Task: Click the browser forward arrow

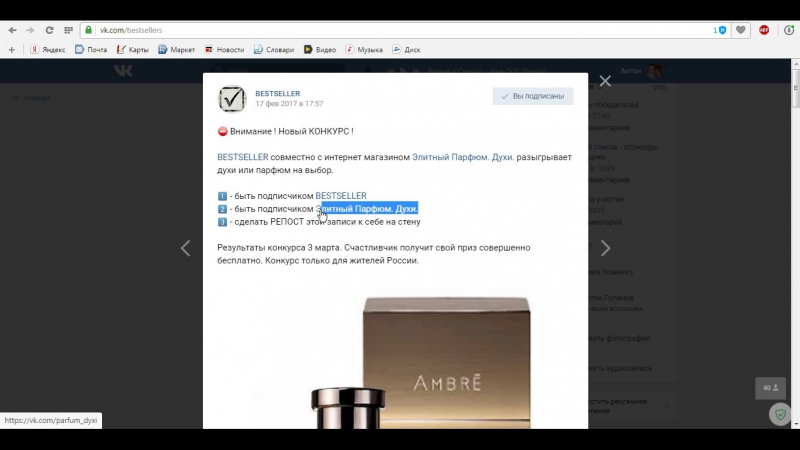Action: coord(30,30)
